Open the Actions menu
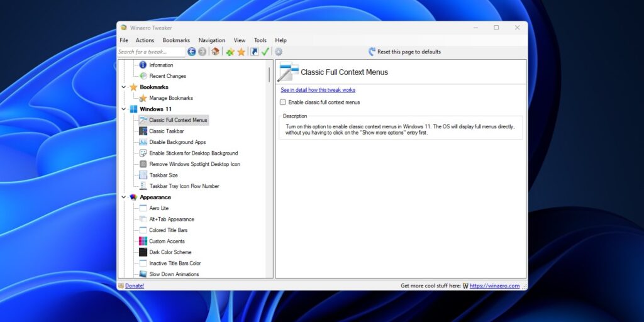This screenshot has width=644, height=322. [145, 40]
